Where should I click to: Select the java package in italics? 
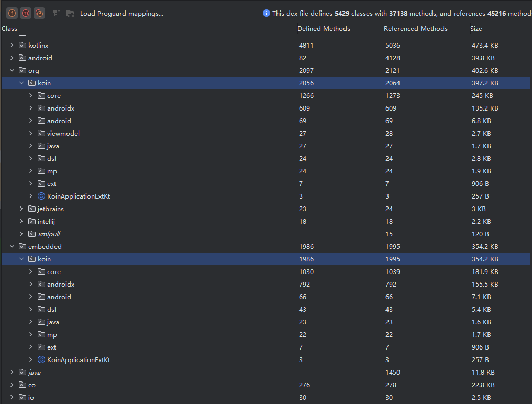click(x=35, y=373)
